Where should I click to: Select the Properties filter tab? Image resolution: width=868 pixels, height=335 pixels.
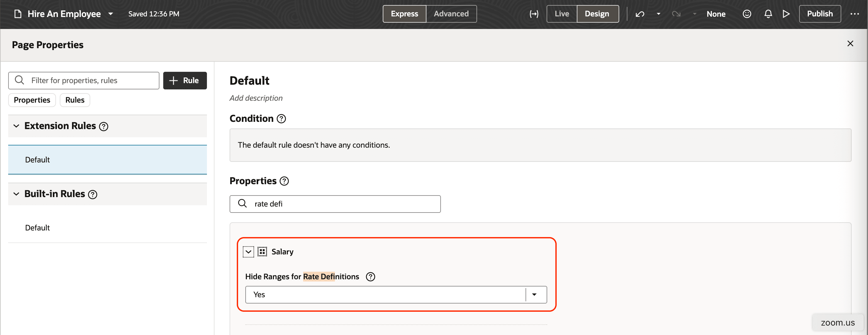(x=32, y=100)
